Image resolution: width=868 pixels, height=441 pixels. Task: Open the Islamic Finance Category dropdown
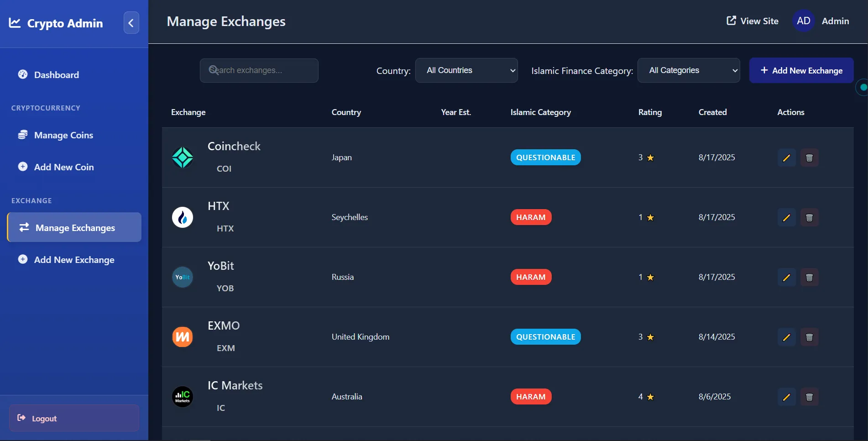[689, 70]
